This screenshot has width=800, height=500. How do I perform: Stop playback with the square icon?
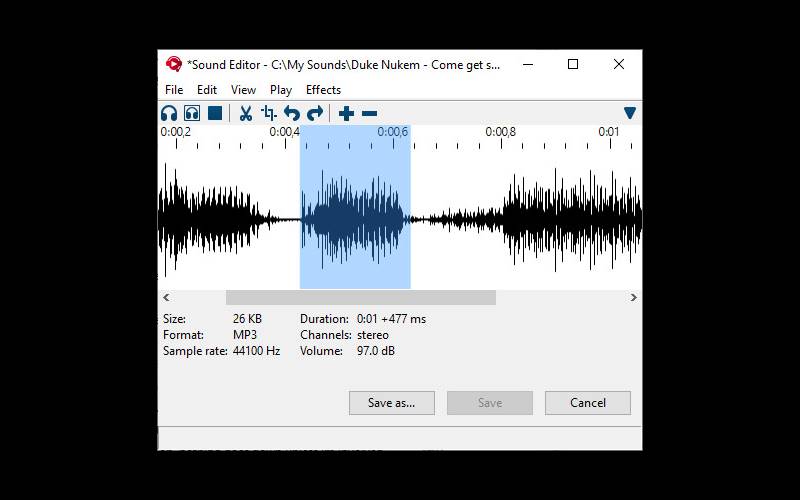point(215,113)
